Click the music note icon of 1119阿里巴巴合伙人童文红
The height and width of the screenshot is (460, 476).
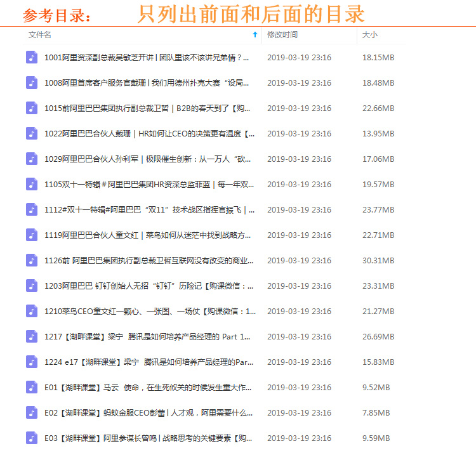(32, 235)
